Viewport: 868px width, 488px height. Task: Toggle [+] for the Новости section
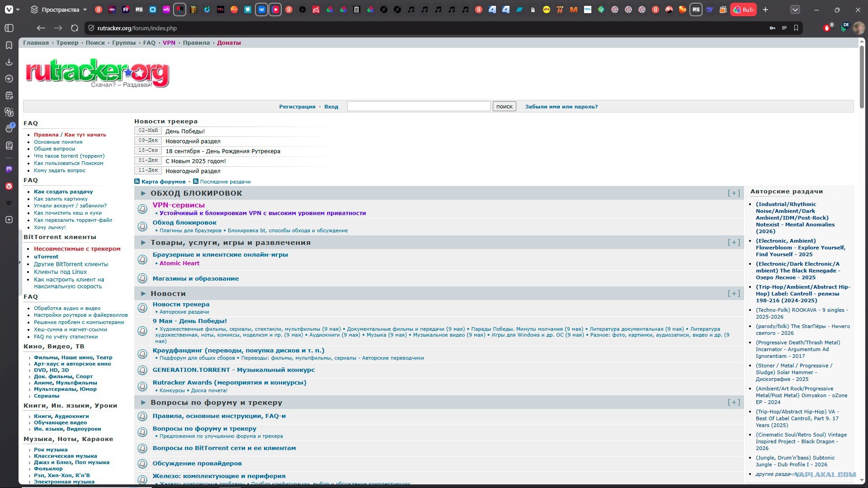click(x=734, y=294)
